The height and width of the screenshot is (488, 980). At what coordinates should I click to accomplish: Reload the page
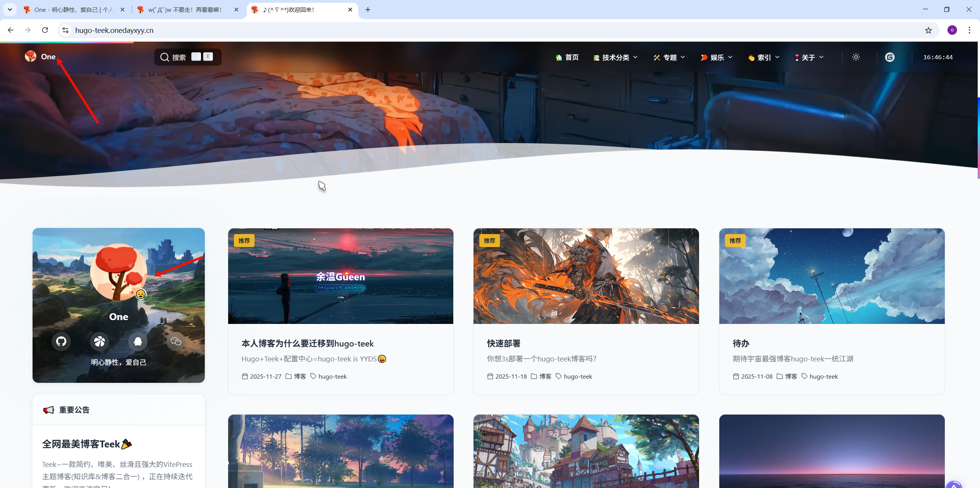pyautogui.click(x=45, y=30)
